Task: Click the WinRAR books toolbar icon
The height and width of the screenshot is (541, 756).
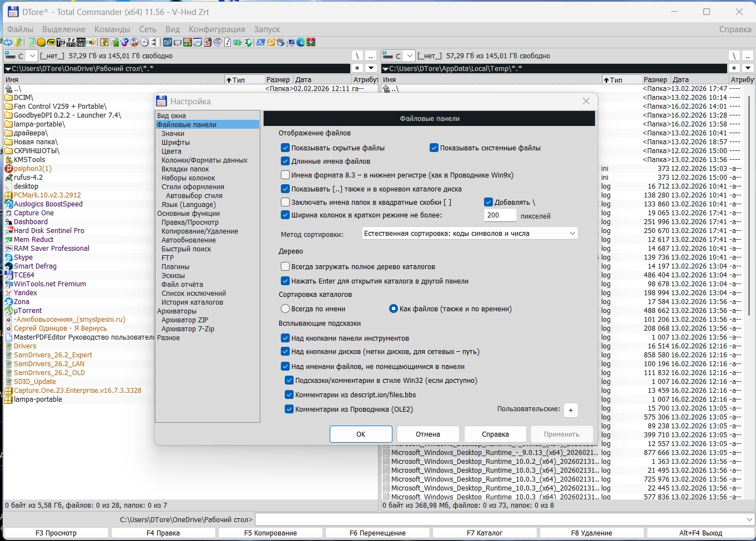Action: tap(311, 42)
